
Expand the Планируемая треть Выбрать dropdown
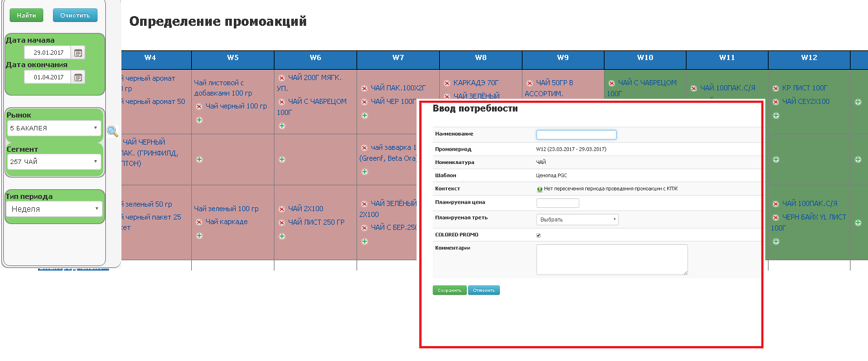click(x=577, y=220)
